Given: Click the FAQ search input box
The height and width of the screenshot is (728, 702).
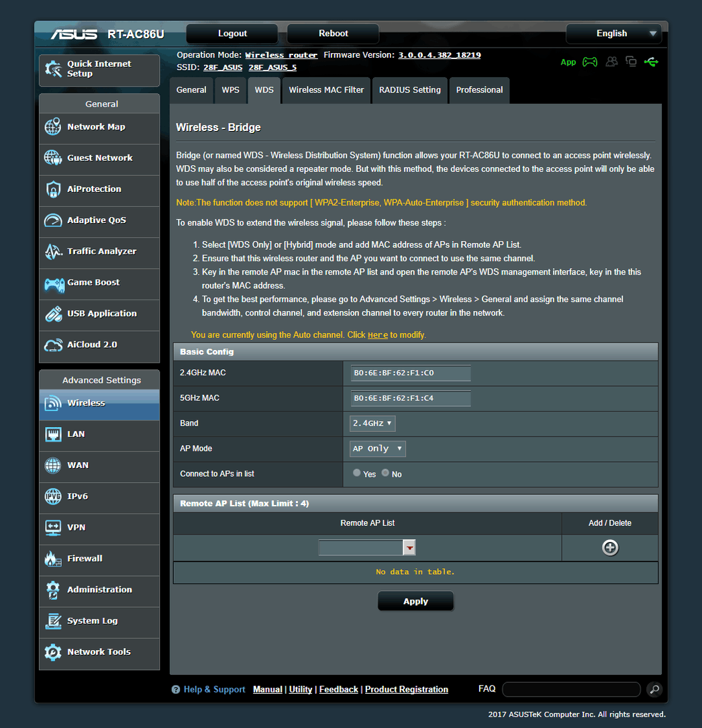Looking at the screenshot, I should click(571, 690).
